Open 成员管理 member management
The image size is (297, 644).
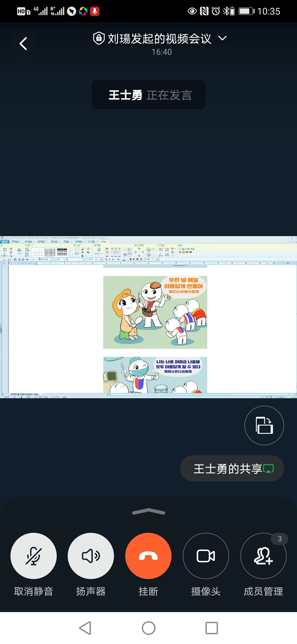[263, 556]
